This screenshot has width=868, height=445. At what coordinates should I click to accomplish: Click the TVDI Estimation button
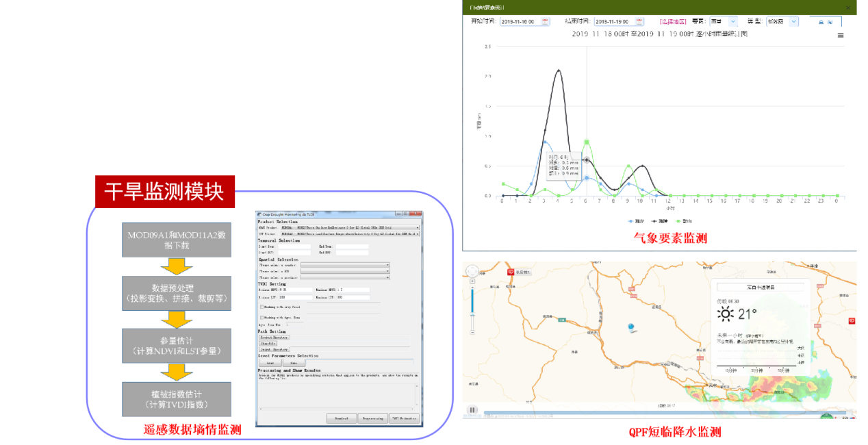[x=405, y=418]
